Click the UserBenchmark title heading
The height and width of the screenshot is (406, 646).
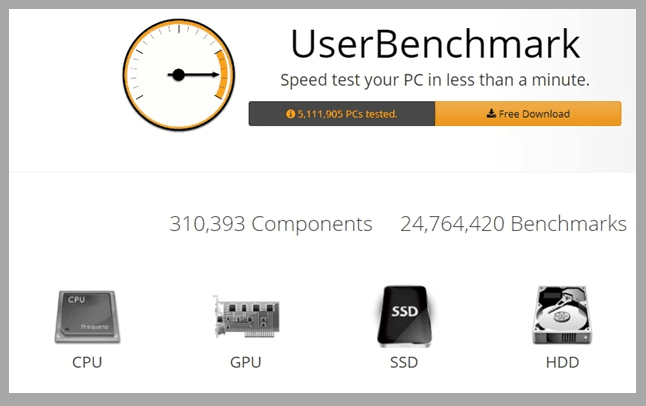434,44
